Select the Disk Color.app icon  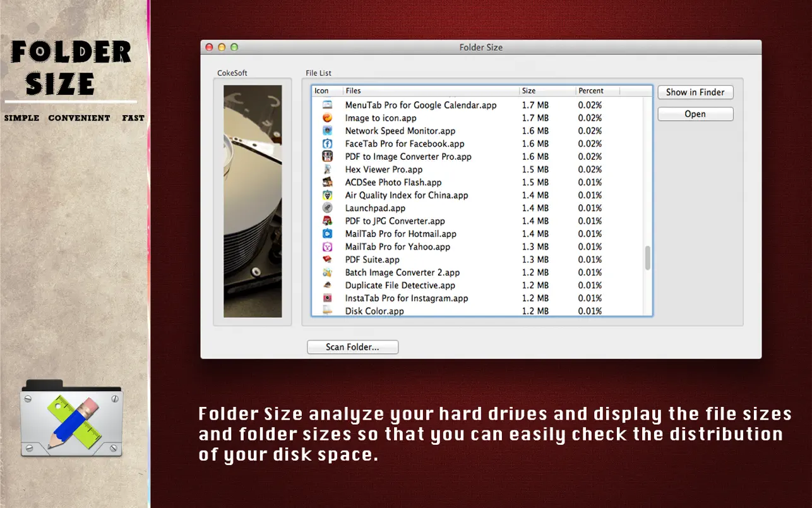pos(328,310)
